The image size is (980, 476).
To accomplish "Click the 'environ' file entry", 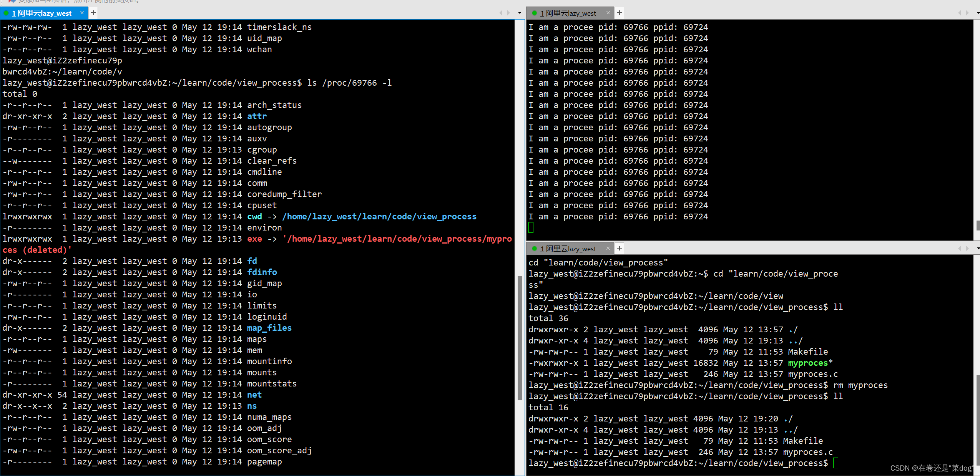I will 264,227.
